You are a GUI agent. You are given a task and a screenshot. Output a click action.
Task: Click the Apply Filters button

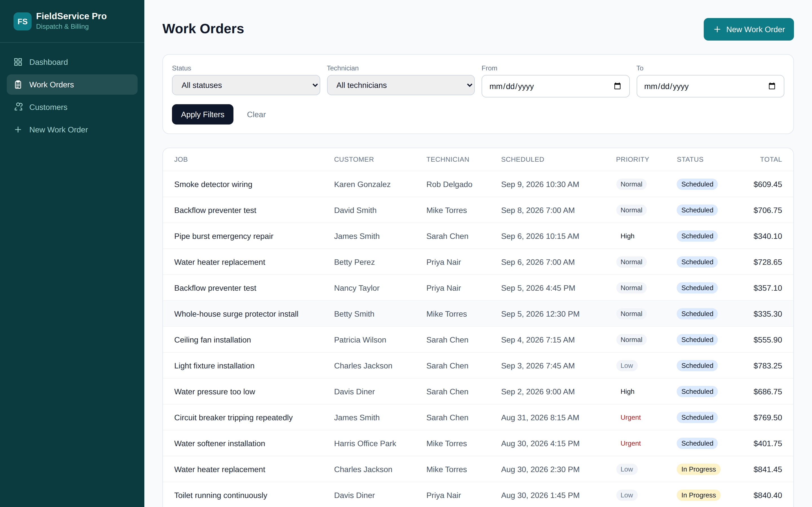tap(203, 114)
